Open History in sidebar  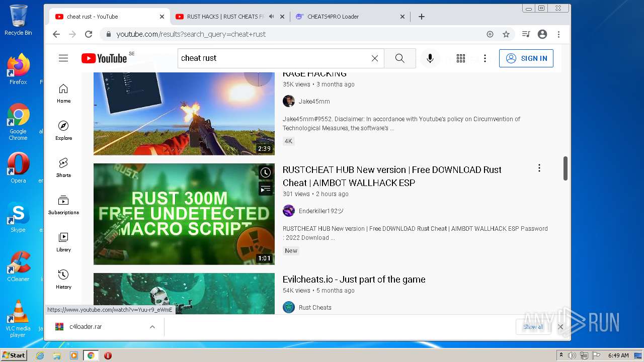63,280
